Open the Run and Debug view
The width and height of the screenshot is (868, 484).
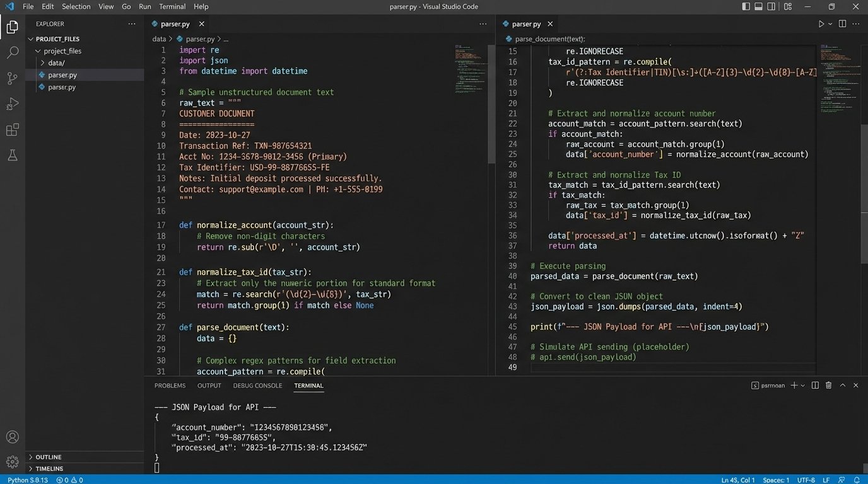point(12,104)
